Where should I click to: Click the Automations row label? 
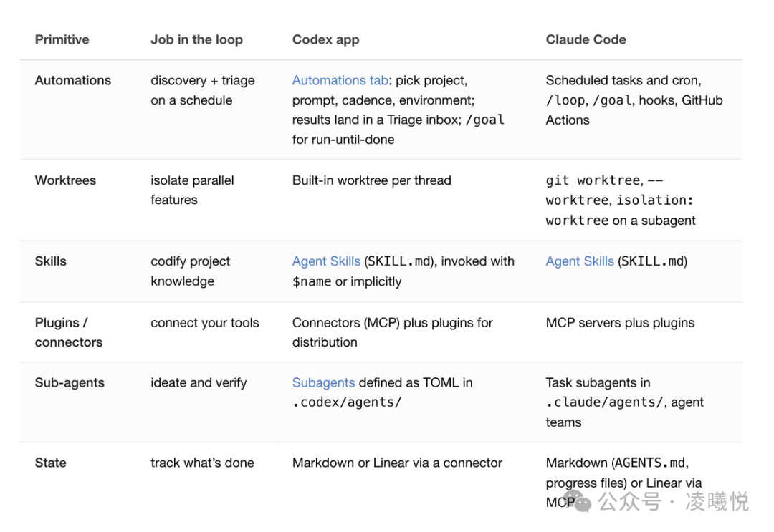(73, 80)
